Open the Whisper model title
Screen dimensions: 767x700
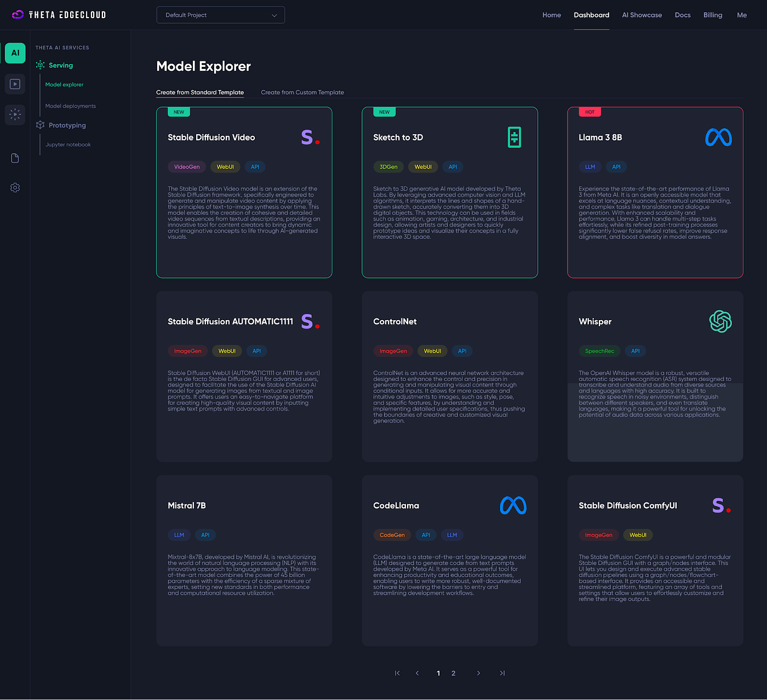[595, 322]
